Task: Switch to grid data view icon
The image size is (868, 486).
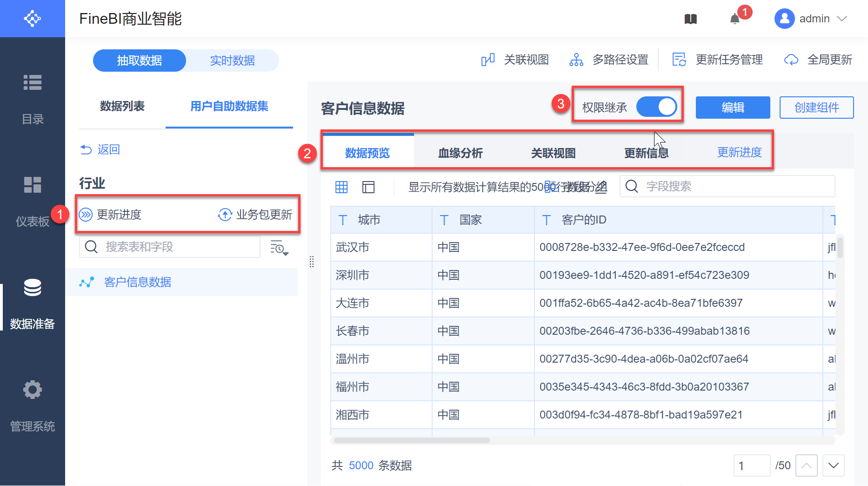Action: tap(341, 187)
